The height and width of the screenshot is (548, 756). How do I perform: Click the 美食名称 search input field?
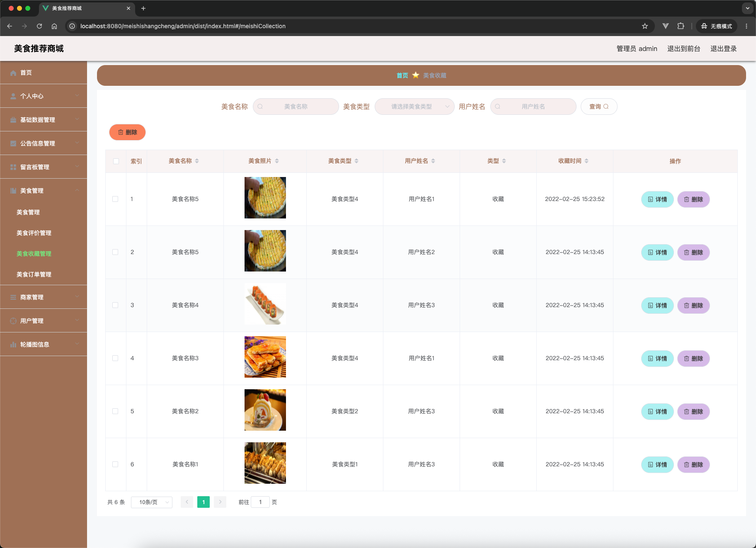coord(296,107)
